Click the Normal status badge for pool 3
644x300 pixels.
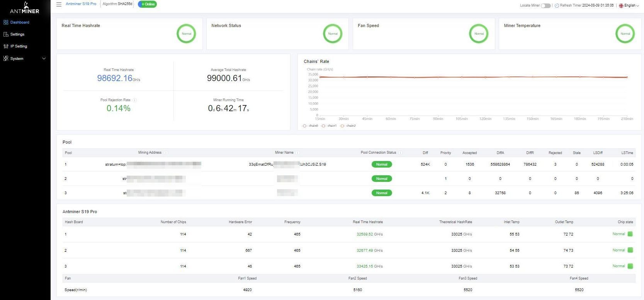pyautogui.click(x=382, y=193)
